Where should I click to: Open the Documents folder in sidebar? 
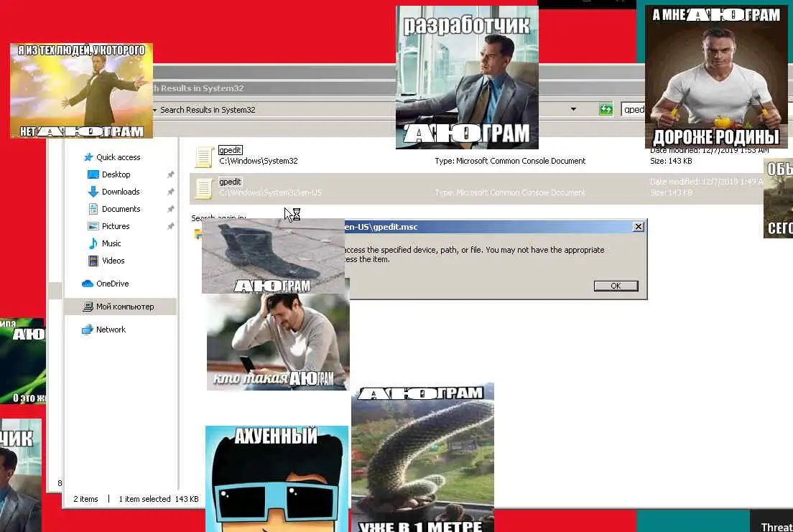point(121,209)
